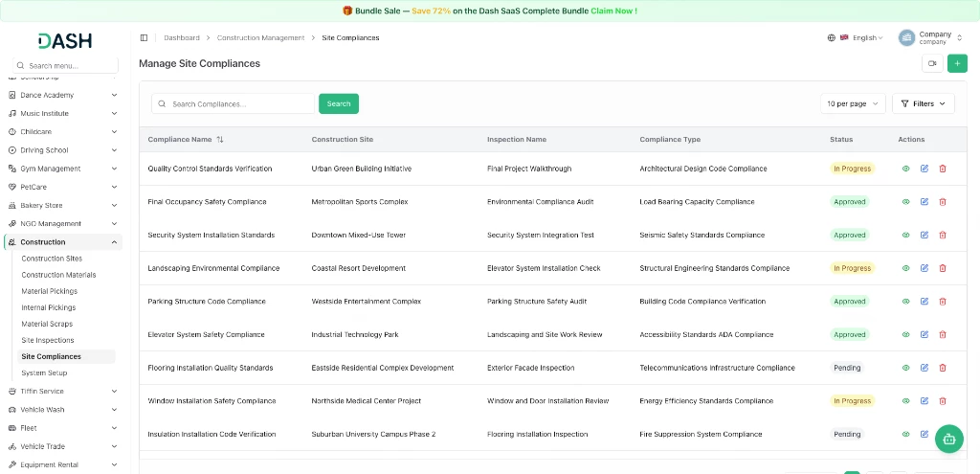Add a new site compliance with plus button
Screen dimensions: 980x474
click(x=957, y=63)
